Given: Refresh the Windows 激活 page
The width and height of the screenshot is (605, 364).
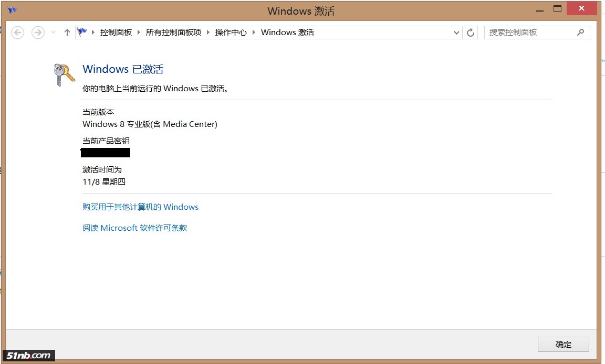Looking at the screenshot, I should 471,33.
